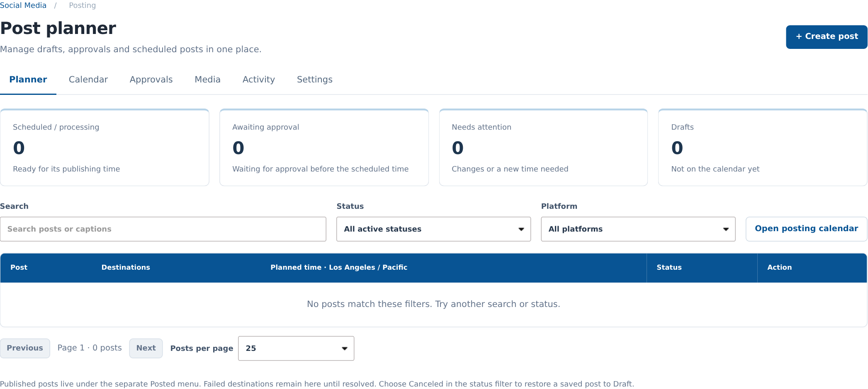Click the Post planner heading

(x=58, y=28)
